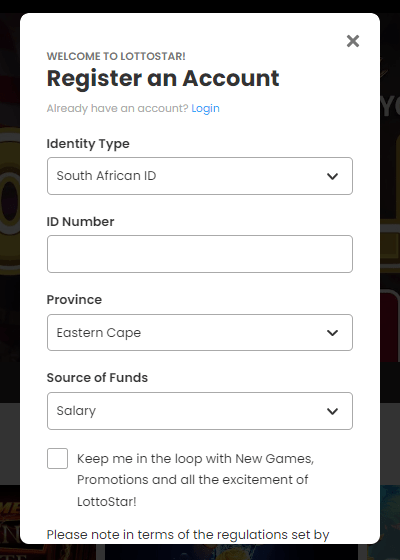
Task: Click the ID Number field label
Action: [80, 221]
